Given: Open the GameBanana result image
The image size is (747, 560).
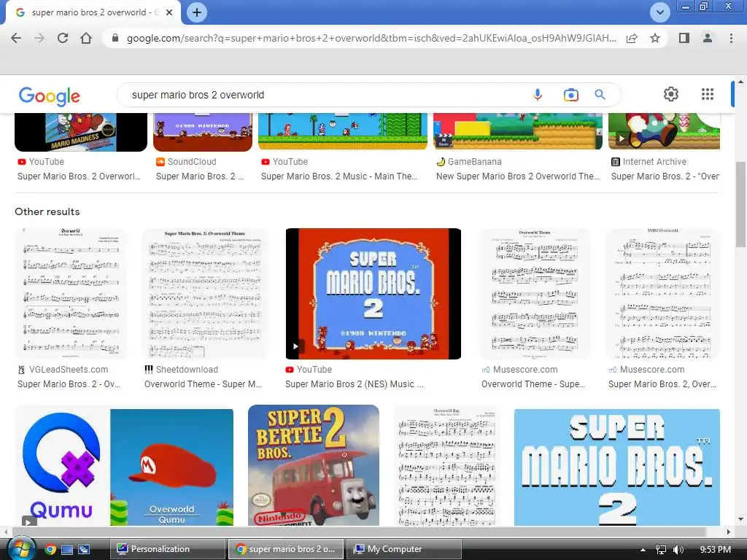Looking at the screenshot, I should [x=518, y=131].
